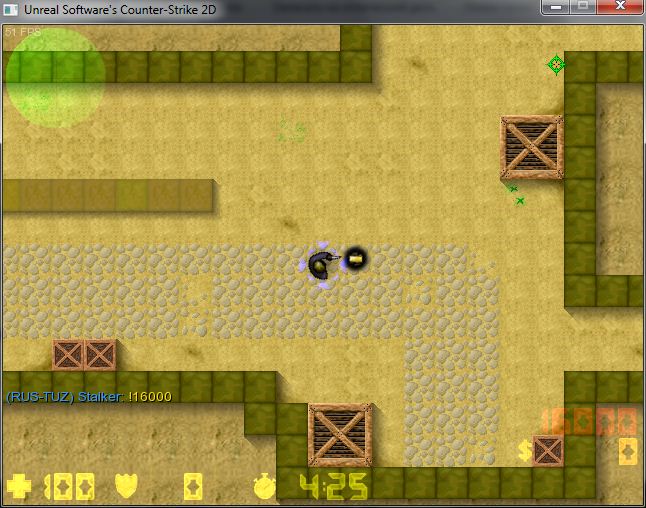Click the round timer stopwatch icon
Viewport: 646px width, 508px height.
(x=264, y=487)
